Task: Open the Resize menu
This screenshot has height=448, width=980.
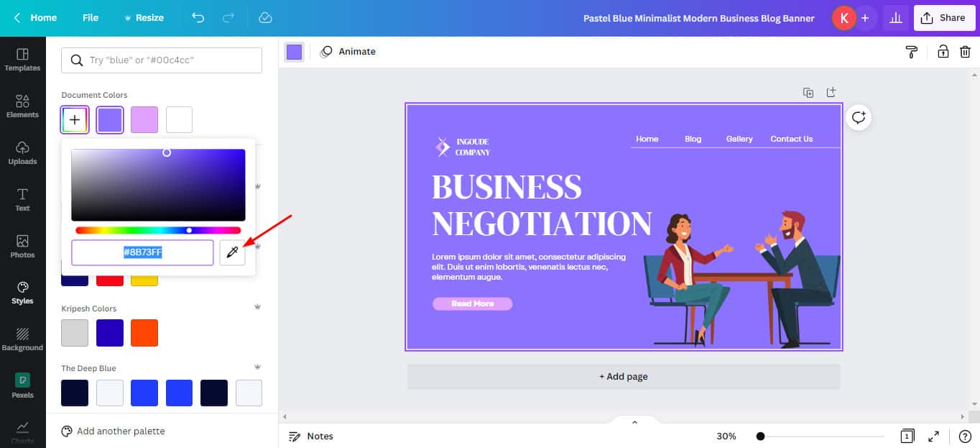Action: 144,18
